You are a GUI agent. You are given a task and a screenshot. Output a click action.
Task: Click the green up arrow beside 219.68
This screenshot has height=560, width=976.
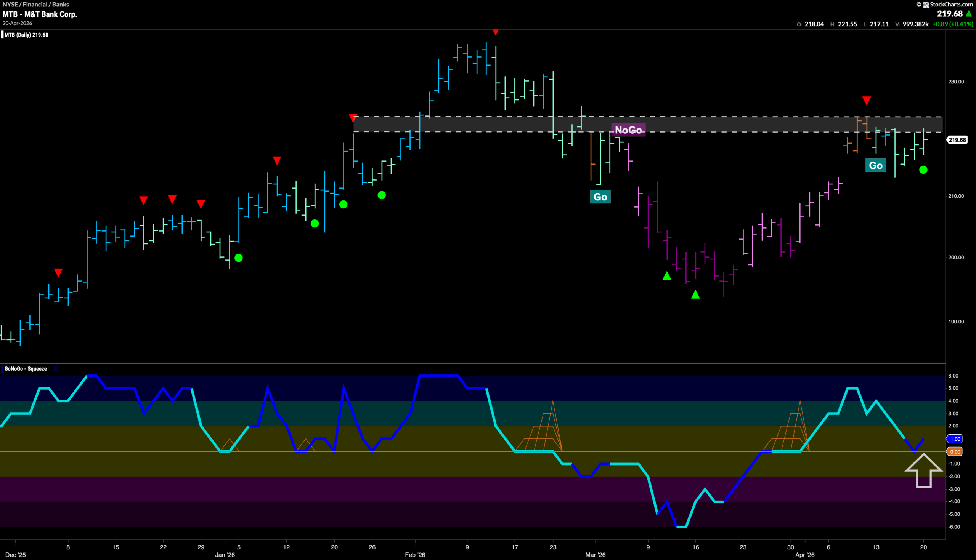point(969,14)
